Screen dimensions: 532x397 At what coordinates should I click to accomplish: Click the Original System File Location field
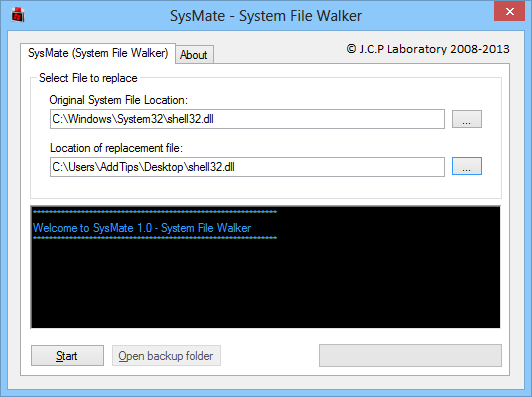[x=247, y=119]
